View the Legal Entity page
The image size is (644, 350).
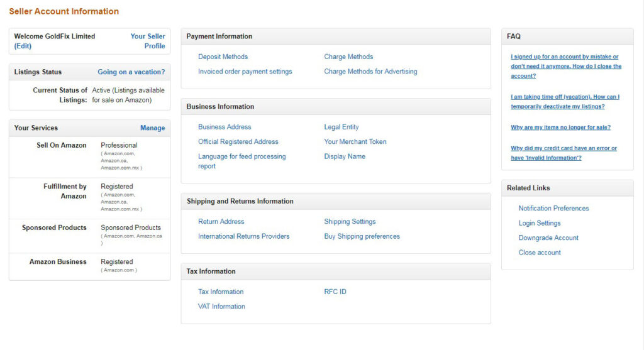pos(341,127)
